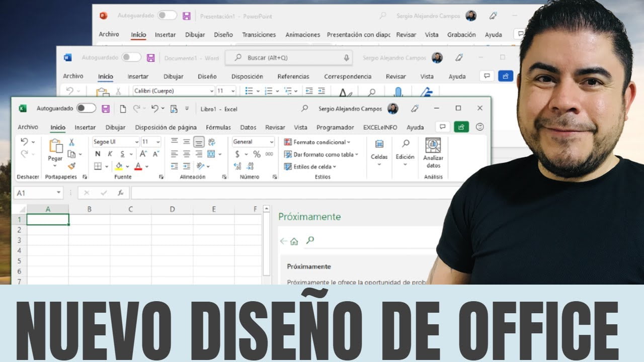Click the Word save icon

tap(150, 58)
